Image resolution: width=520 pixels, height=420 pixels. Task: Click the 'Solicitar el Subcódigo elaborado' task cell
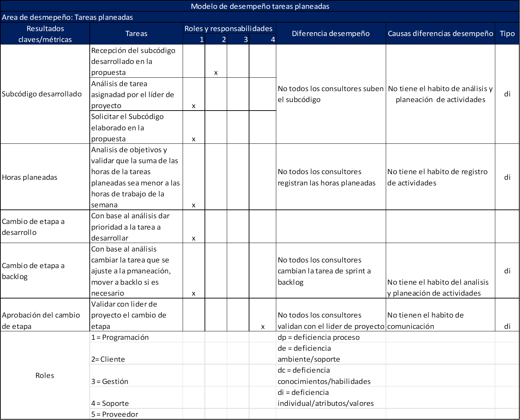136,128
